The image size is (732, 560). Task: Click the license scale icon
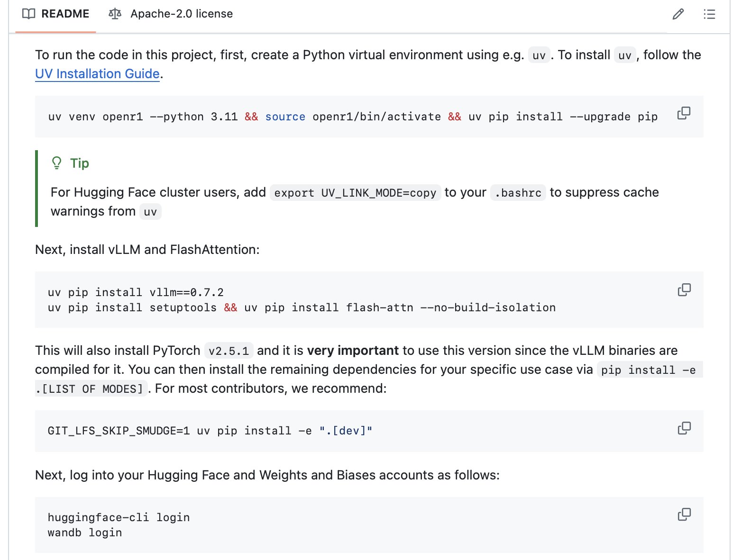(x=115, y=14)
